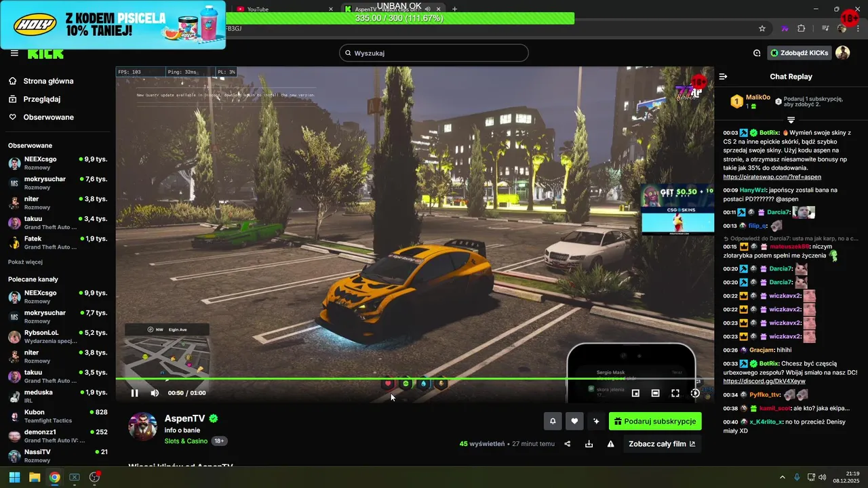Enter fullscreen mode in the video player
Image resolution: width=868 pixels, height=488 pixels.
[x=675, y=393]
